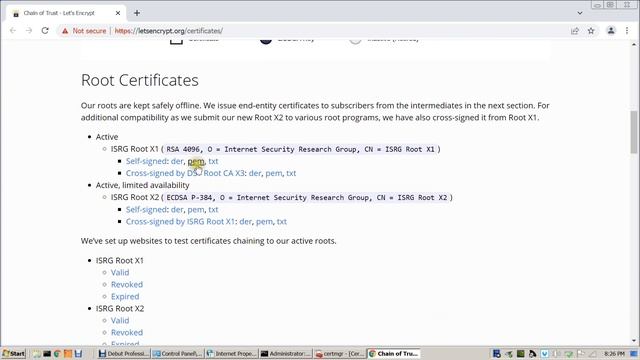
Task: Click the page's vertical scrollbar thumb
Action: pyautogui.click(x=633, y=131)
